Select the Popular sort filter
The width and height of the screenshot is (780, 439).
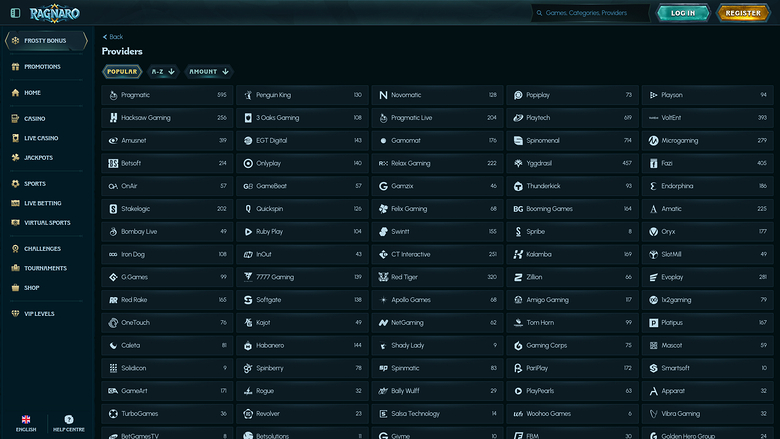click(x=122, y=72)
